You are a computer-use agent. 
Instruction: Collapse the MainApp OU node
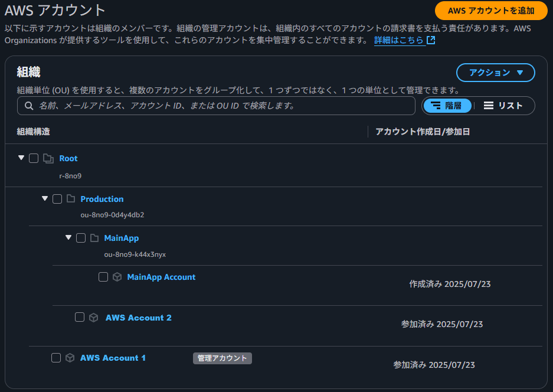68,237
